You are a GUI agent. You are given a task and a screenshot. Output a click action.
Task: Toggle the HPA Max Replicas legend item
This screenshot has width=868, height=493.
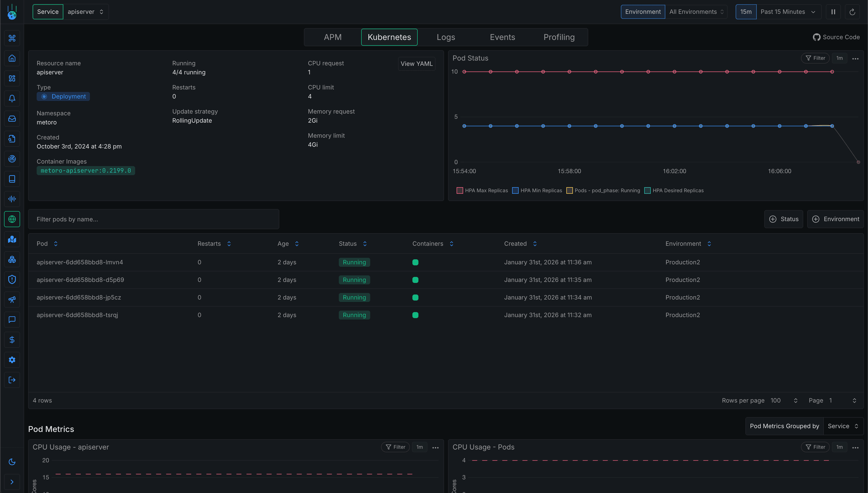click(460, 190)
